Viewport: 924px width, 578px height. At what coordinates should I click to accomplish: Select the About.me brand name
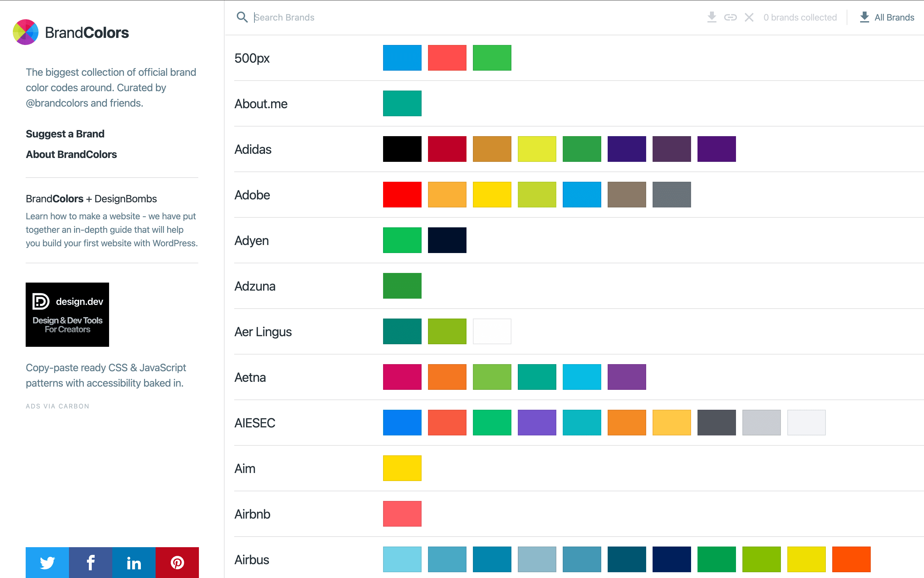(x=261, y=104)
